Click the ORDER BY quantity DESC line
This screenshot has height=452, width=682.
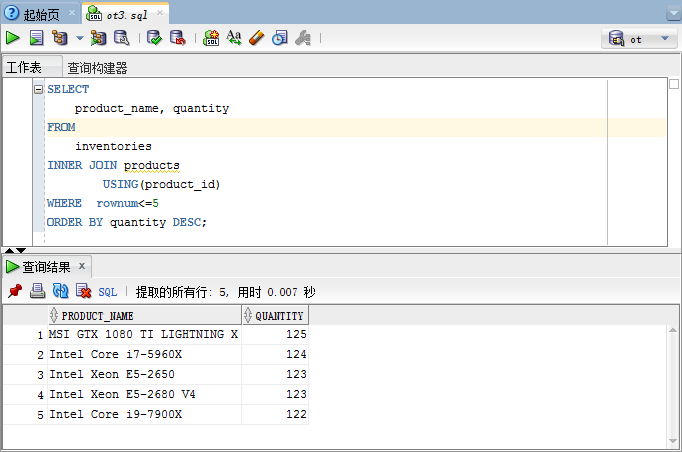[127, 222]
